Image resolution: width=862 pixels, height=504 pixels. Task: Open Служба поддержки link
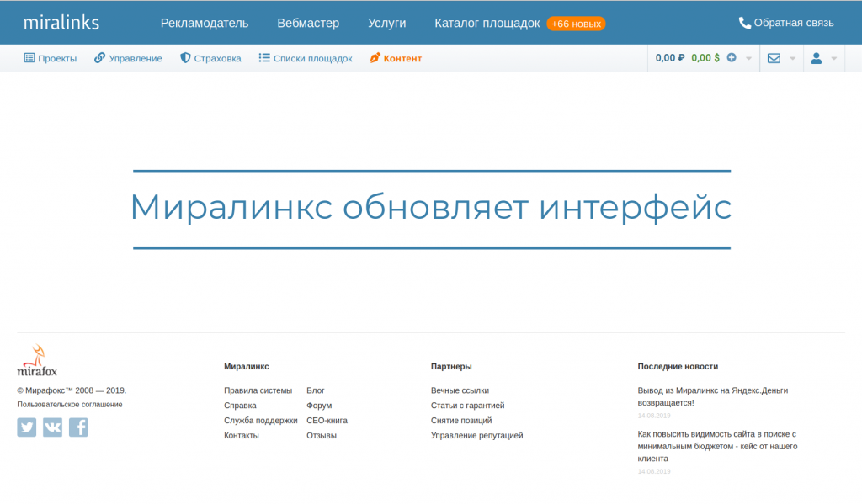pos(261,421)
